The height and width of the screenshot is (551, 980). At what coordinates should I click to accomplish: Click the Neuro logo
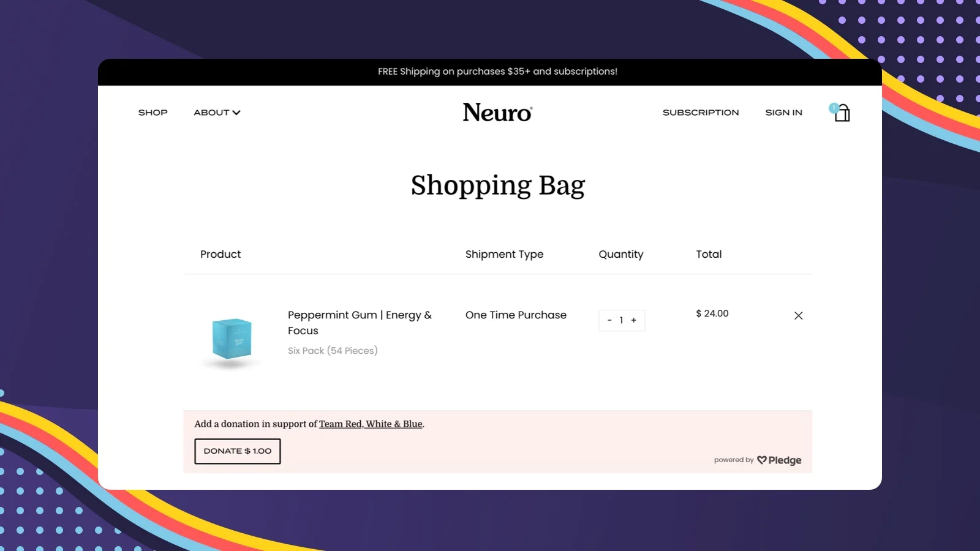[x=497, y=112]
